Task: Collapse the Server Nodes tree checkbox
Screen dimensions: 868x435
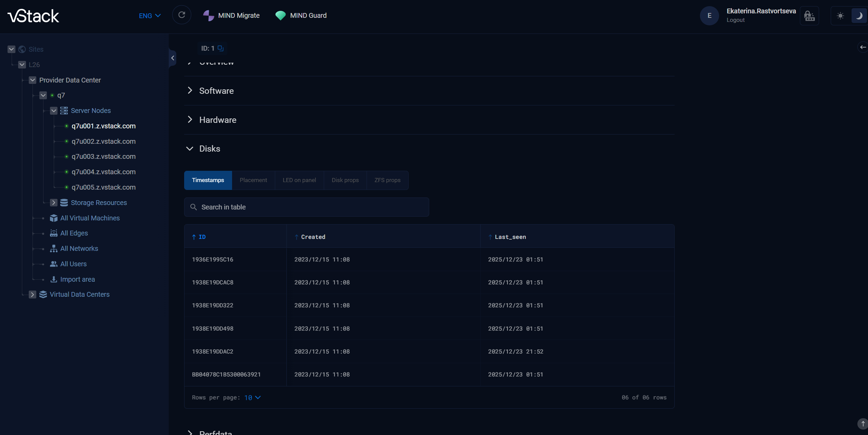Action: [x=54, y=111]
